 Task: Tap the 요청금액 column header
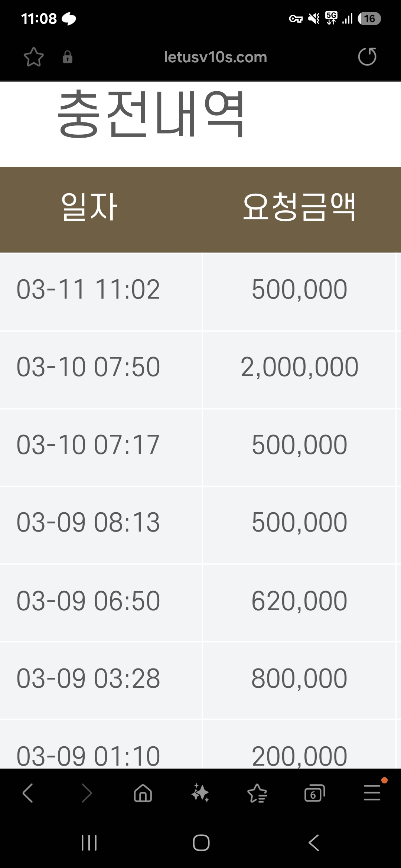point(299,208)
